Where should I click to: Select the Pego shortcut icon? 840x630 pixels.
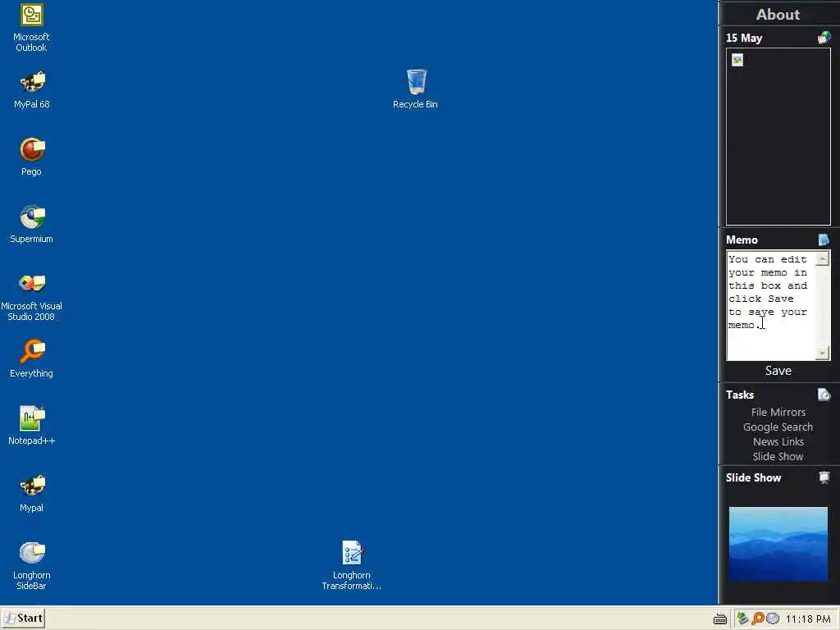(32, 157)
